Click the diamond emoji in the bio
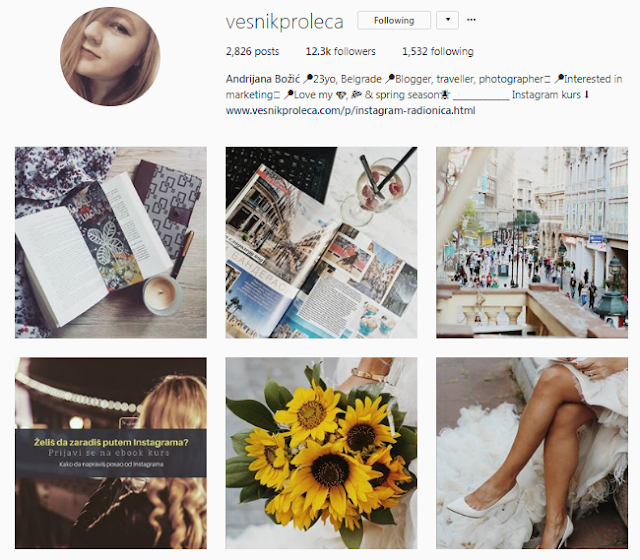This screenshot has width=640, height=560. [341, 95]
